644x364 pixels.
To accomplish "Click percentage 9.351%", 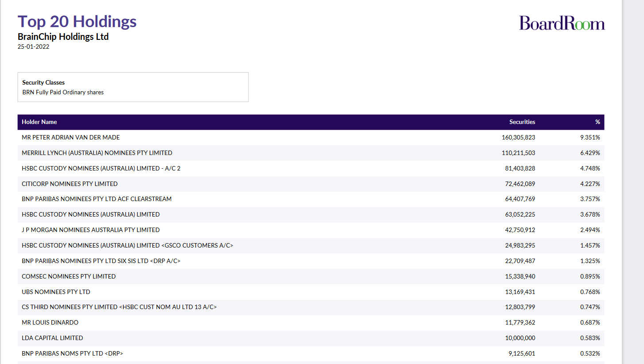I will pyautogui.click(x=590, y=138).
